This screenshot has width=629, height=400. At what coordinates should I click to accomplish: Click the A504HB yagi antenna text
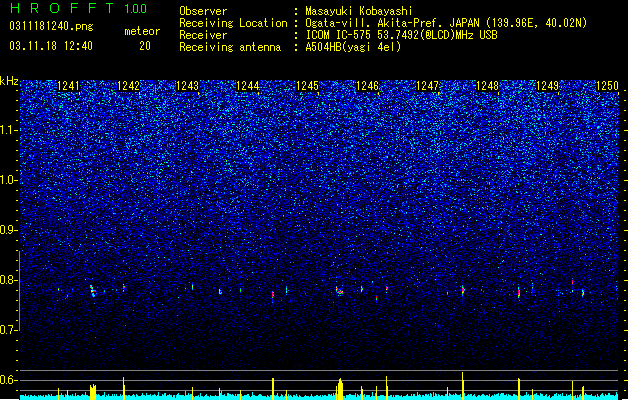click(x=353, y=47)
